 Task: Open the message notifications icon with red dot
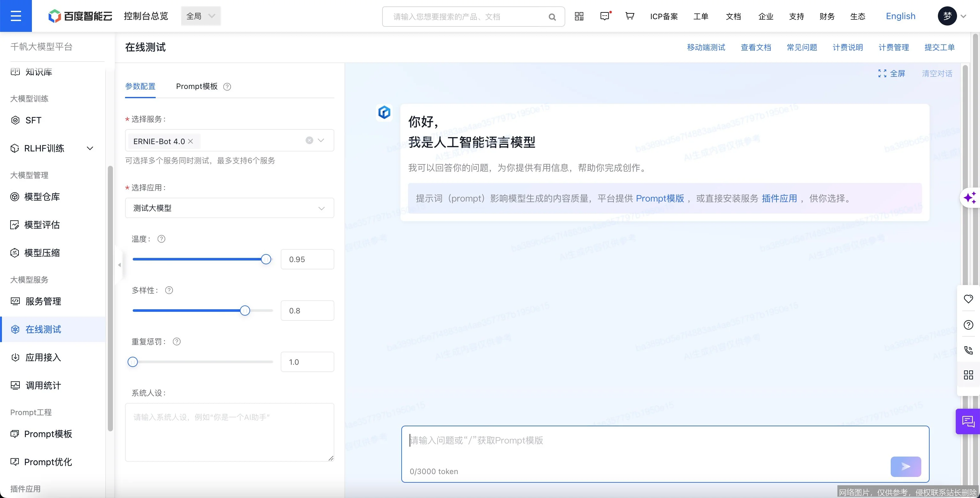pos(605,16)
